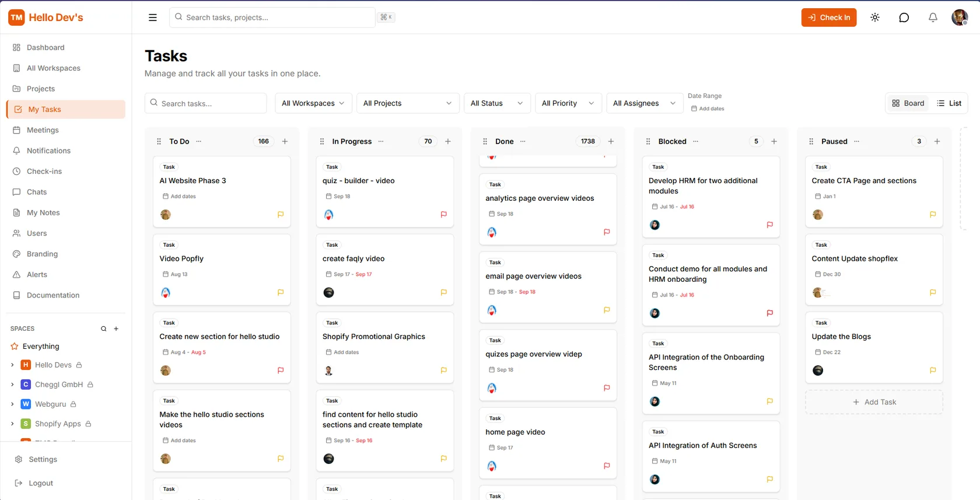Click red flag on Develop HRM card

(769, 225)
